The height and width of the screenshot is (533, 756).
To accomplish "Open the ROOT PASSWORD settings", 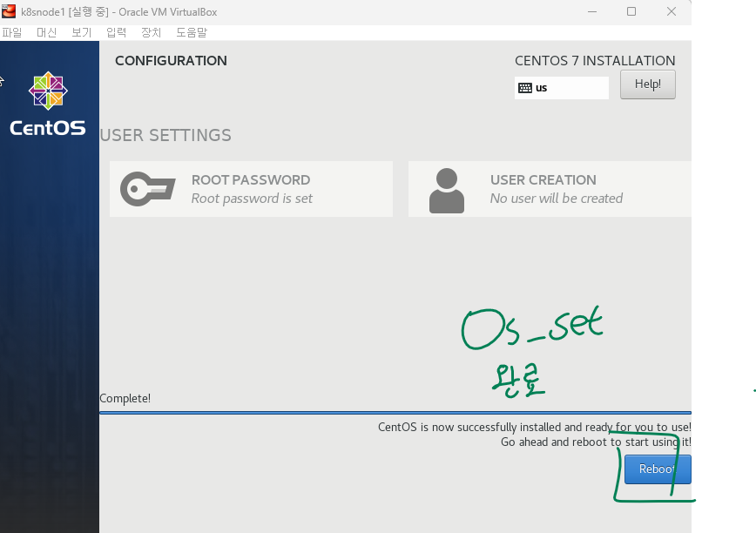I will (x=251, y=189).
